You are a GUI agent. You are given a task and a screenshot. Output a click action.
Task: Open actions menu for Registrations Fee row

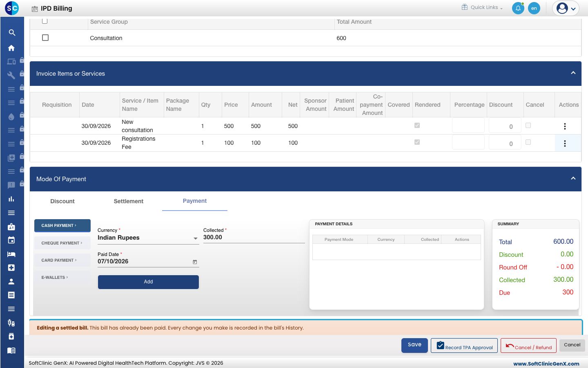[565, 143]
